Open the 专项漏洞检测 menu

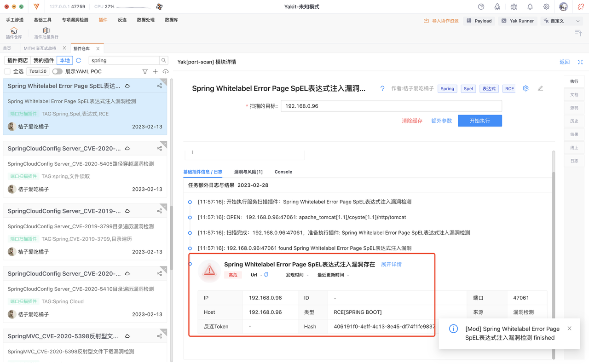click(x=75, y=20)
